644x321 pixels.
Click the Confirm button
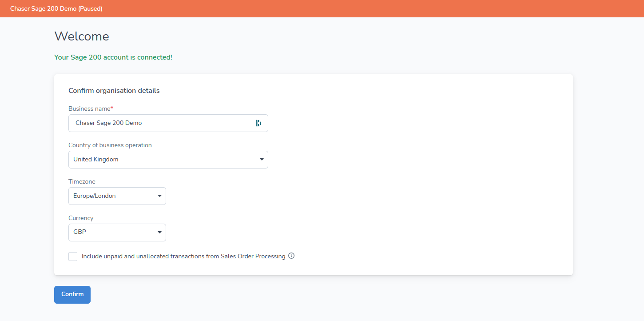coord(72,295)
